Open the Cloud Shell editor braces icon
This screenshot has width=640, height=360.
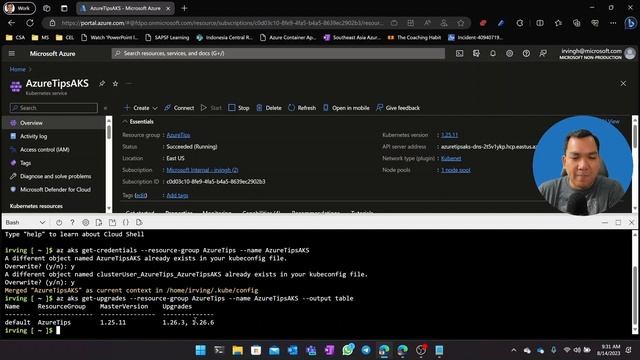(126, 222)
